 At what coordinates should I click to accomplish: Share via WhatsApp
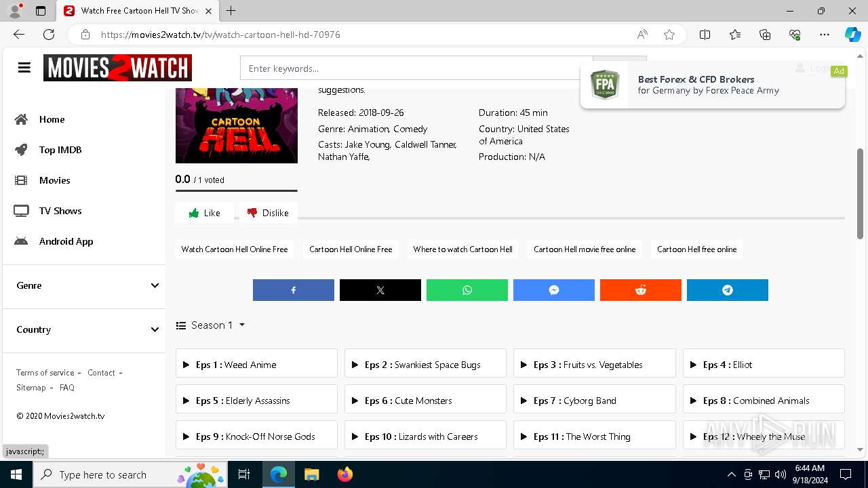point(467,290)
